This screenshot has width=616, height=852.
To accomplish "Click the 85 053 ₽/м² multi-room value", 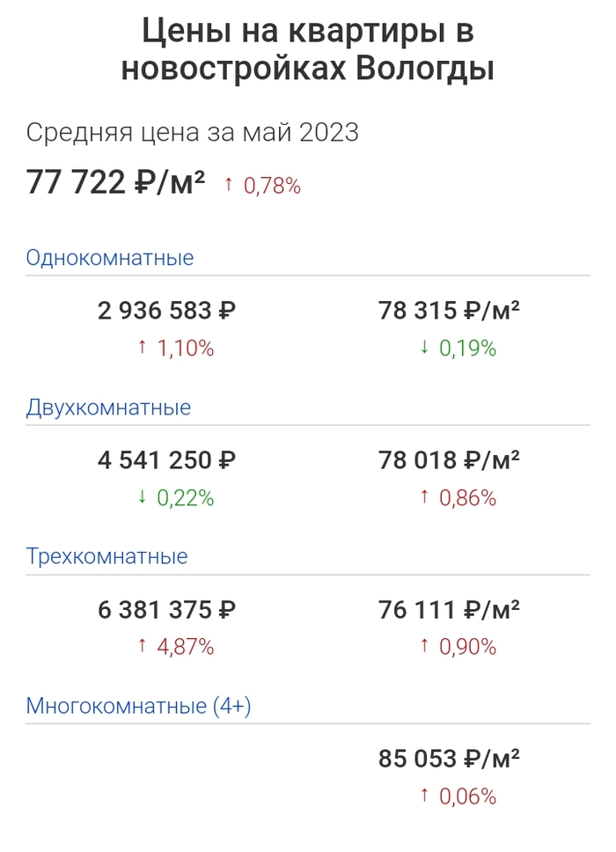I will (449, 759).
